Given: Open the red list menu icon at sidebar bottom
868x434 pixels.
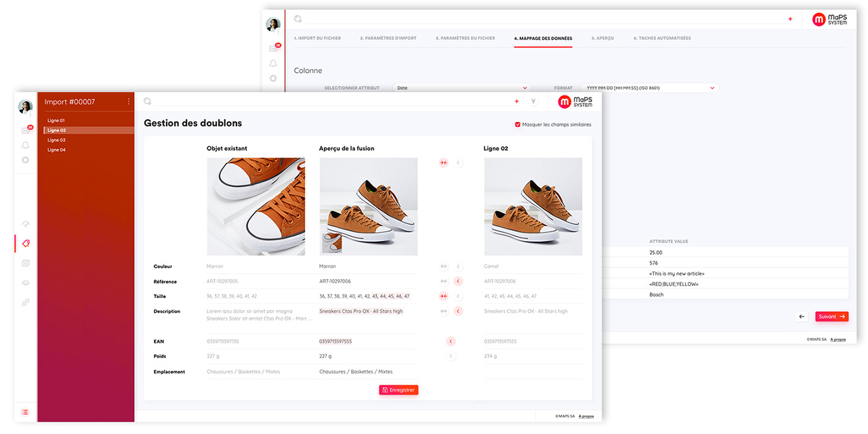Looking at the screenshot, I should click(x=26, y=412).
